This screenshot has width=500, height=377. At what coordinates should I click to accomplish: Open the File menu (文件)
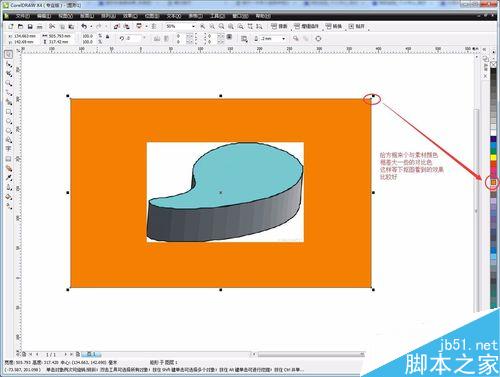[22, 16]
